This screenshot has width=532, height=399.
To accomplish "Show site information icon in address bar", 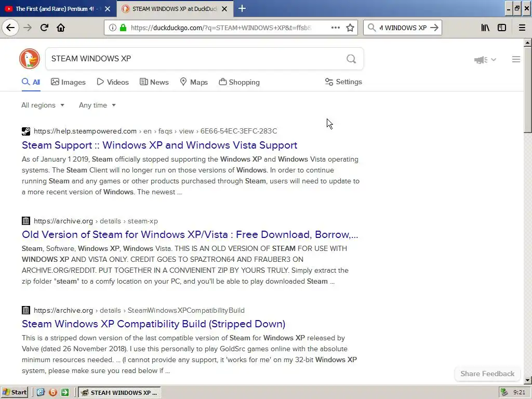I will pyautogui.click(x=112, y=28).
